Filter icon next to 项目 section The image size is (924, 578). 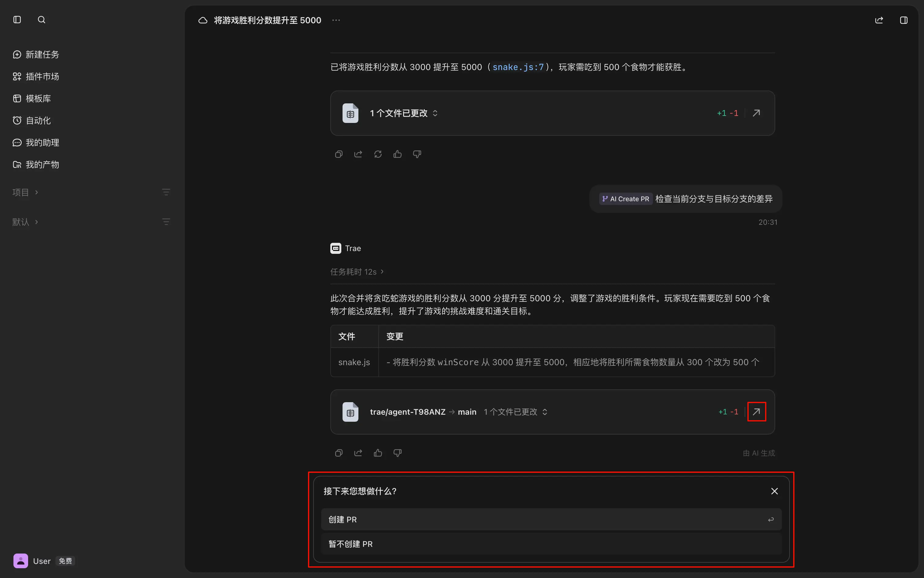(x=166, y=192)
